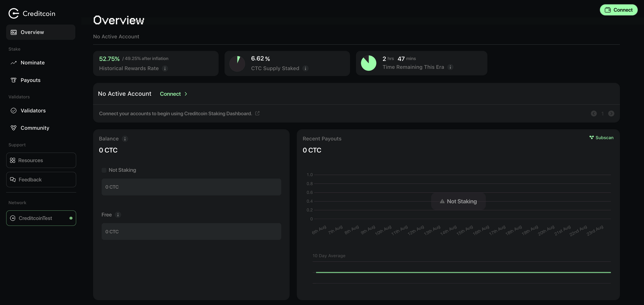Click the Resources button
Screen dimensions: 644x305
tap(41, 160)
